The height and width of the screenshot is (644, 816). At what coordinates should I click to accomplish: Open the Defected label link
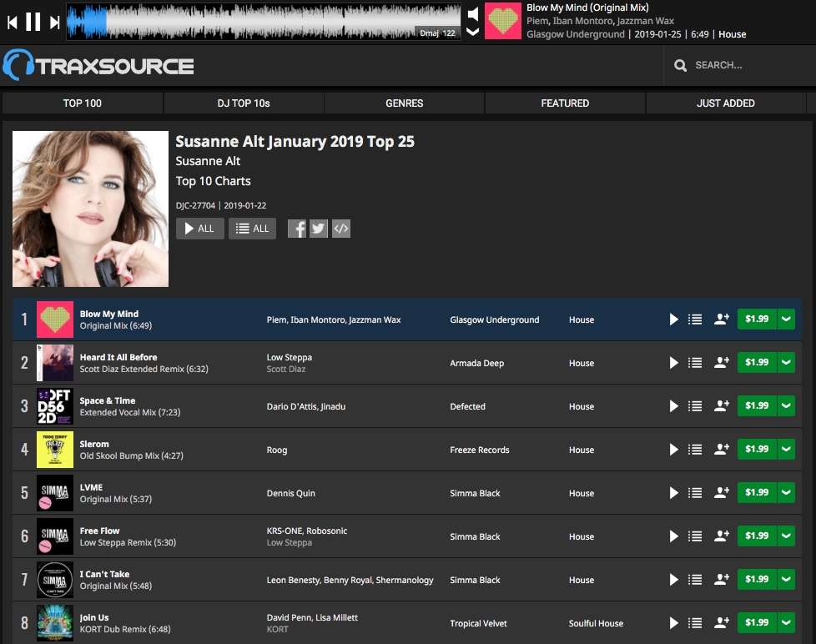[467, 406]
